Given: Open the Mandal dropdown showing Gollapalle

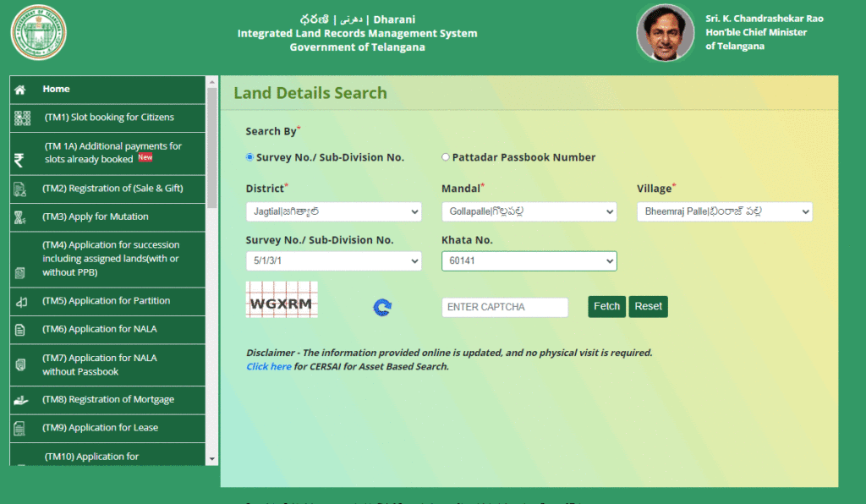Looking at the screenshot, I should coord(529,211).
